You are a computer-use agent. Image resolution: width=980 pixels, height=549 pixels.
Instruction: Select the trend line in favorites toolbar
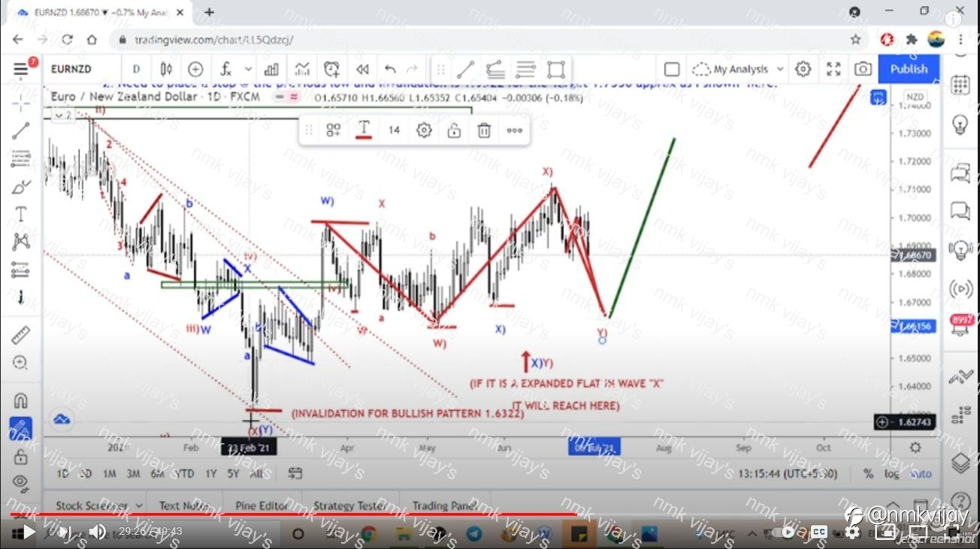(465, 70)
